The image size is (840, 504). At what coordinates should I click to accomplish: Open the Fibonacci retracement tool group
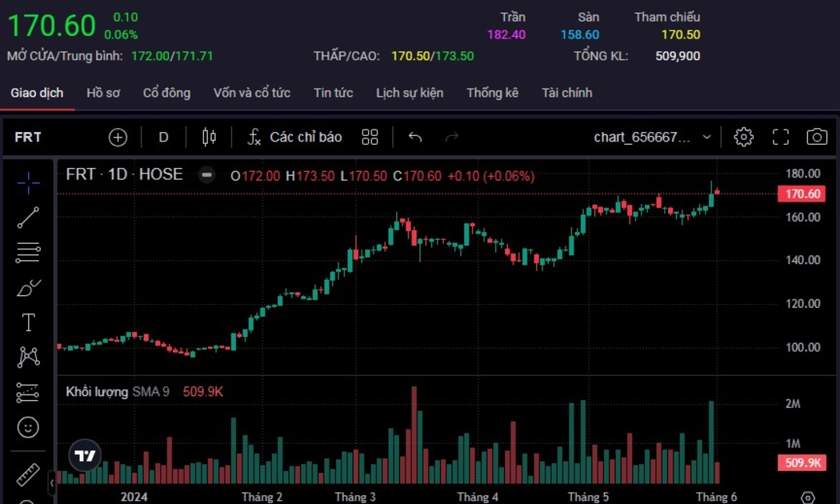click(28, 253)
